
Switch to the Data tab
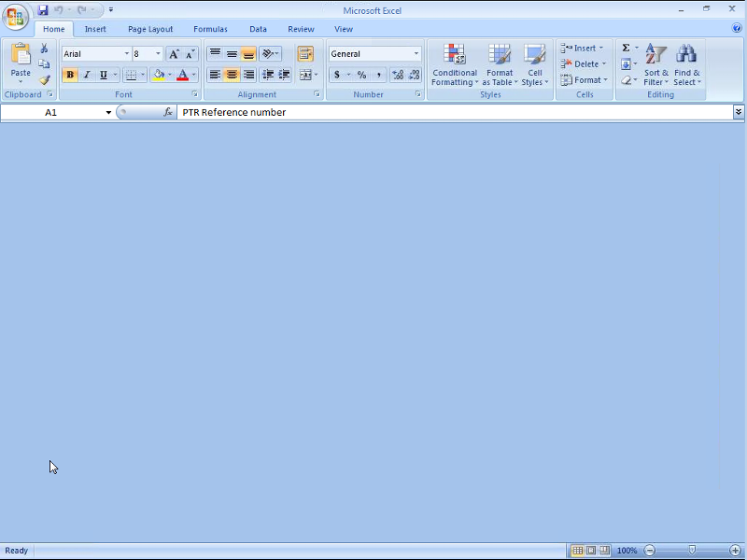coord(258,29)
